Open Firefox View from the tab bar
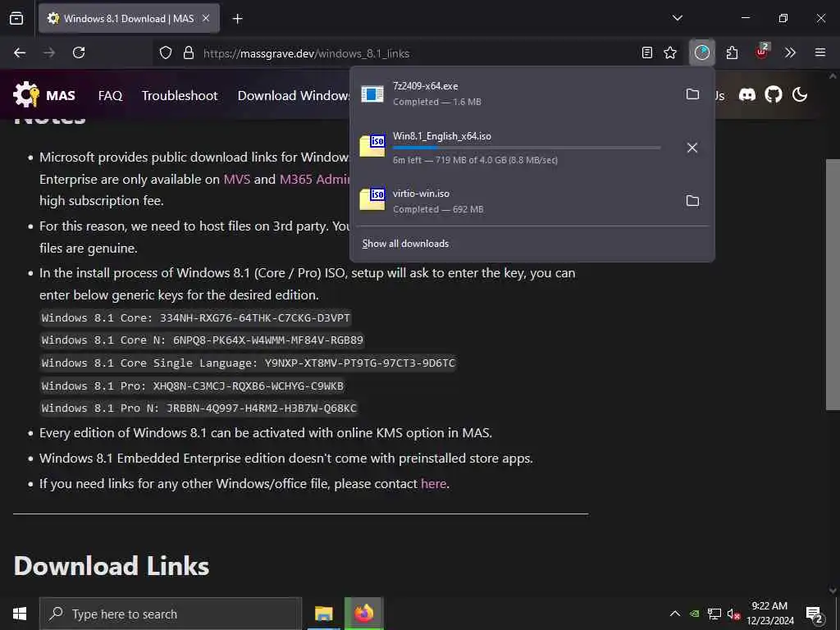The width and height of the screenshot is (840, 630). (x=16, y=18)
